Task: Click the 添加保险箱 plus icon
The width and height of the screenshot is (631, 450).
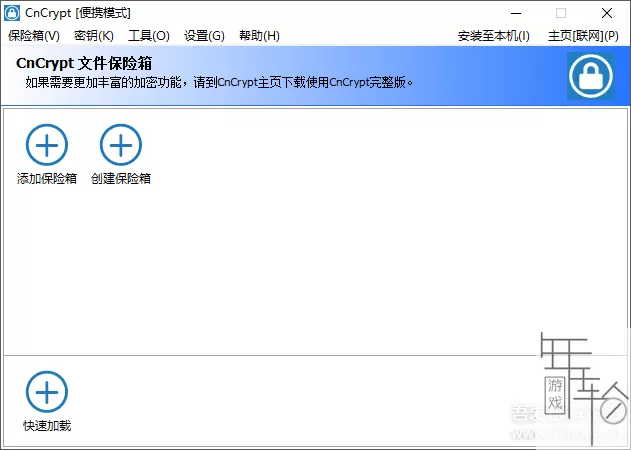Action: pos(47,145)
